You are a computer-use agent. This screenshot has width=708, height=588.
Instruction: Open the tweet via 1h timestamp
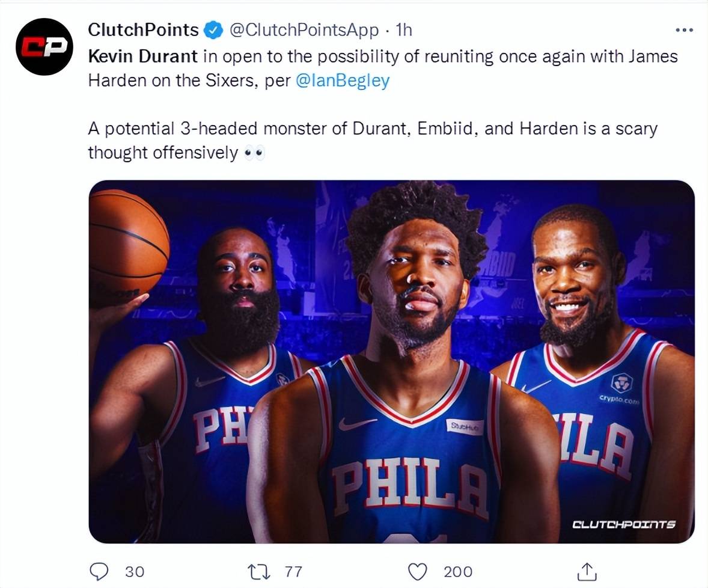pyautogui.click(x=404, y=30)
